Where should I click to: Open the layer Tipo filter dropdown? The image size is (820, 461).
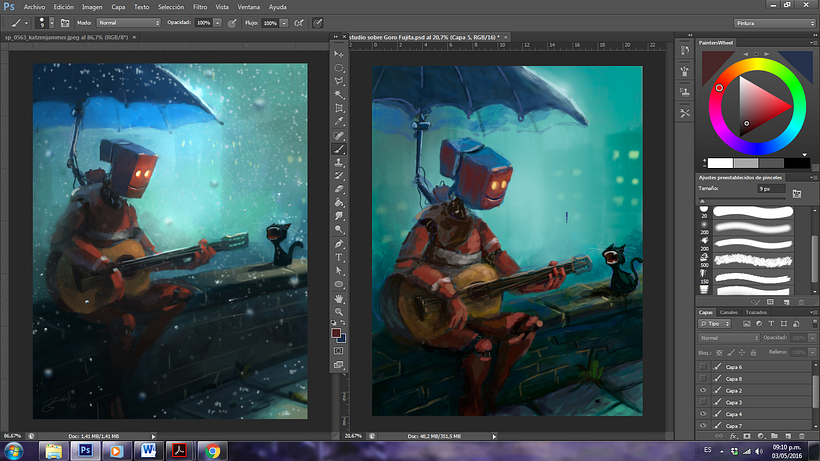click(714, 324)
